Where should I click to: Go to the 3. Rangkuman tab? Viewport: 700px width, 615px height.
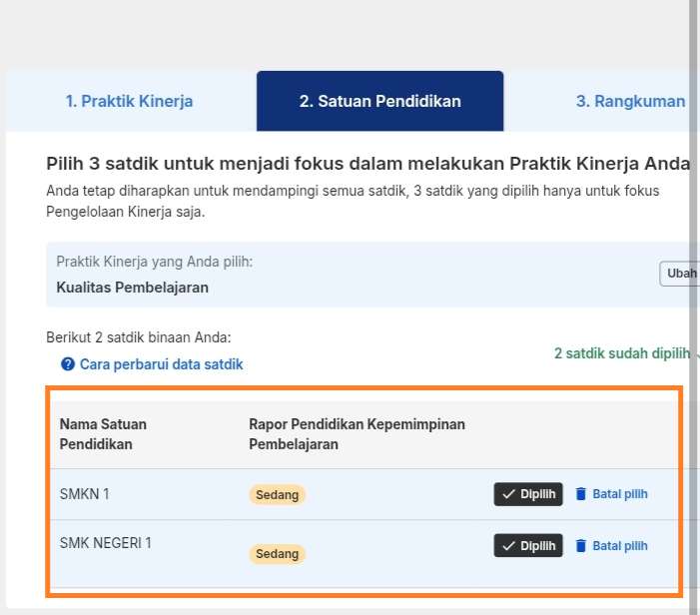[630, 101]
